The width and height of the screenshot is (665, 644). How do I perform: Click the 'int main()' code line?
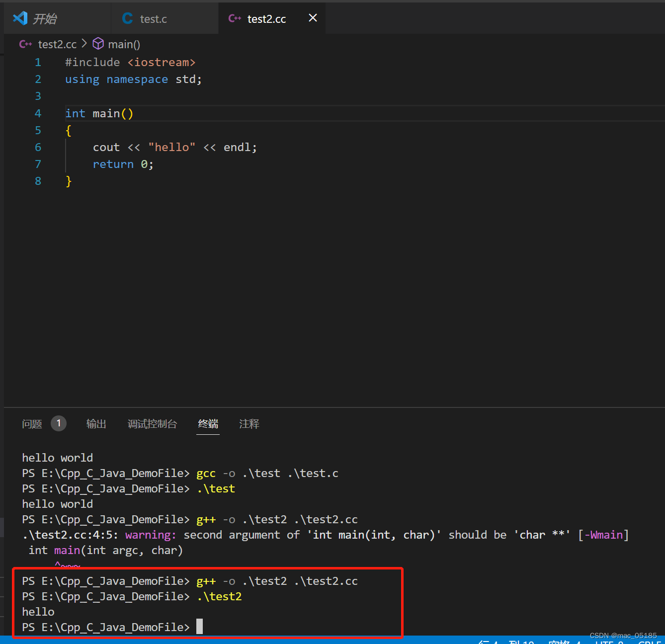point(99,114)
